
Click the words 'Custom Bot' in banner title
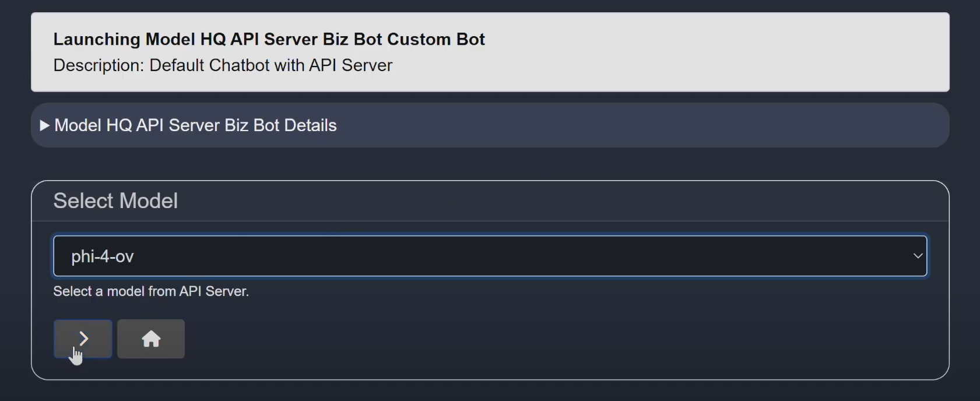pos(436,39)
